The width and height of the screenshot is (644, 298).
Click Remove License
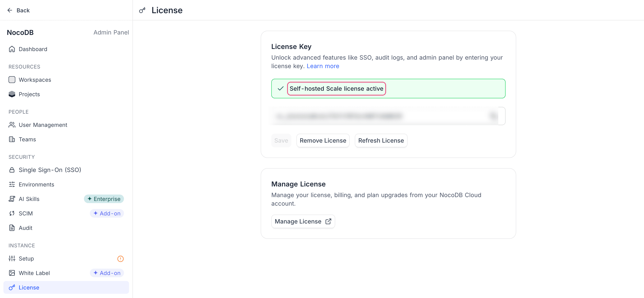pos(323,140)
